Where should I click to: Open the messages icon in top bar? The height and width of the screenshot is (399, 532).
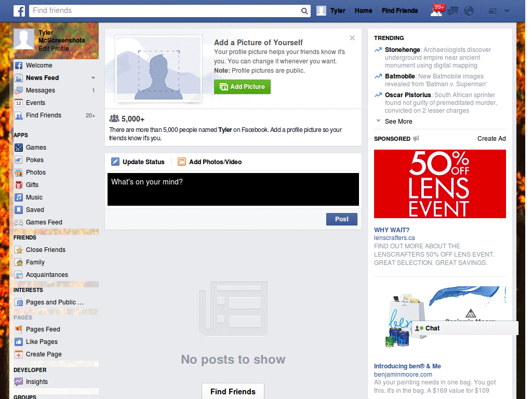coord(453,11)
